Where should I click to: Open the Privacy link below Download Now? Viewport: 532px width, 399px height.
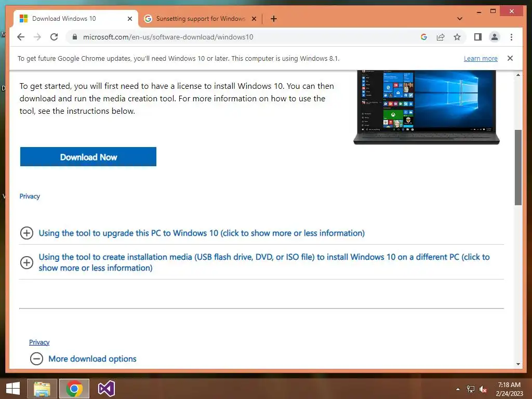(x=30, y=196)
